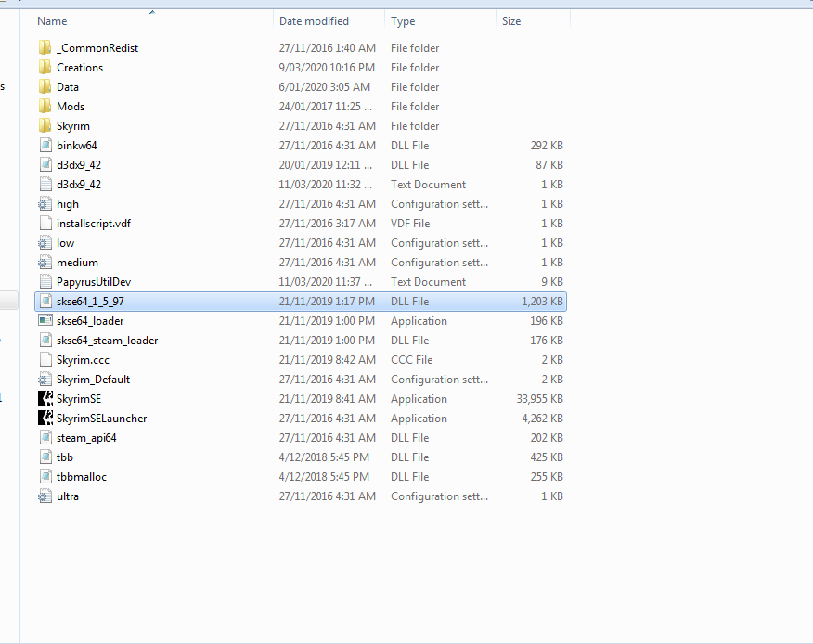The image size is (813, 644).
Task: Select the high configuration file icon
Action: [x=45, y=204]
